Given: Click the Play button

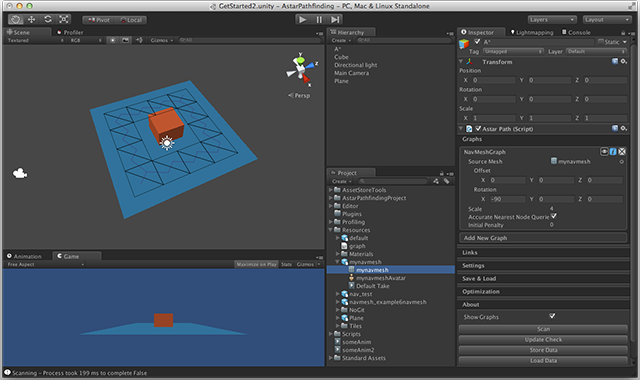Looking at the screenshot, I should 302,20.
